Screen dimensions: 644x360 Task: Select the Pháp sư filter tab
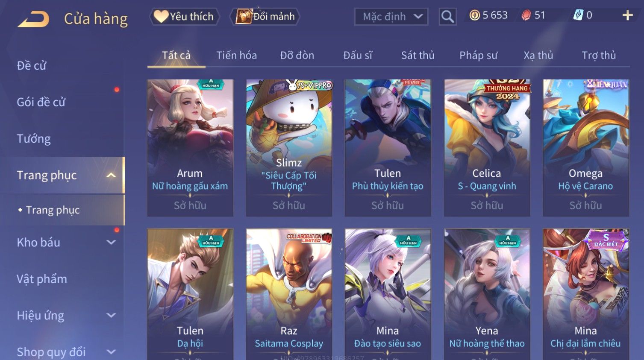pyautogui.click(x=478, y=55)
